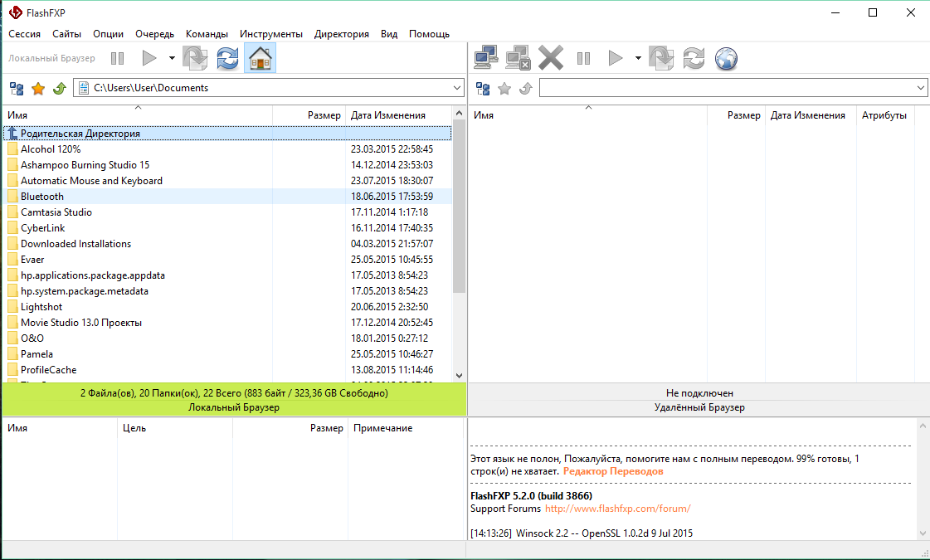930x560 pixels.
Task: Click the Локальный Браузер status bar
Action: pyautogui.click(x=234, y=407)
